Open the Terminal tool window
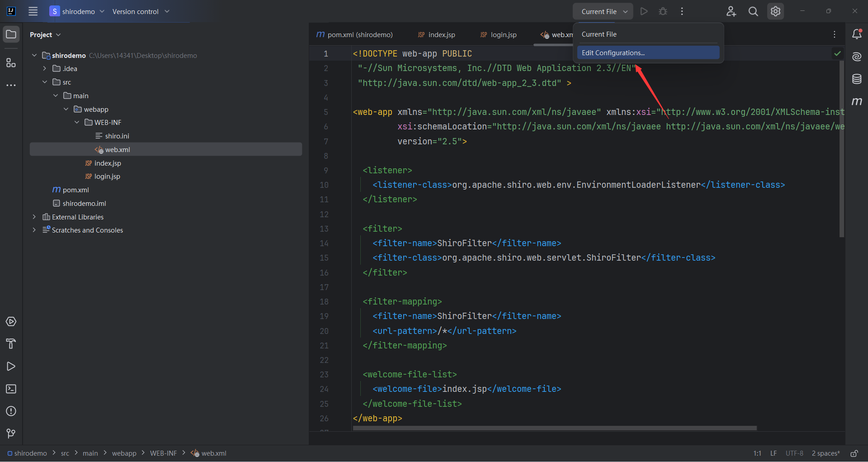 (x=11, y=389)
